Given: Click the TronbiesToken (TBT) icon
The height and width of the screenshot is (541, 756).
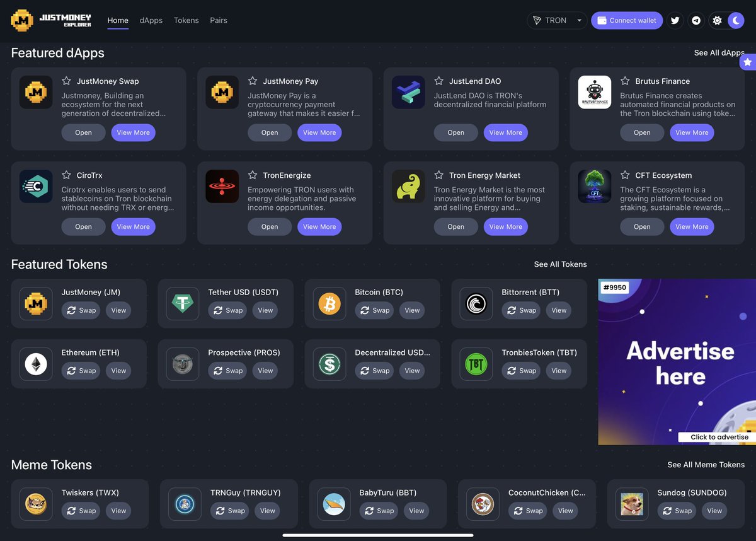Looking at the screenshot, I should [476, 364].
